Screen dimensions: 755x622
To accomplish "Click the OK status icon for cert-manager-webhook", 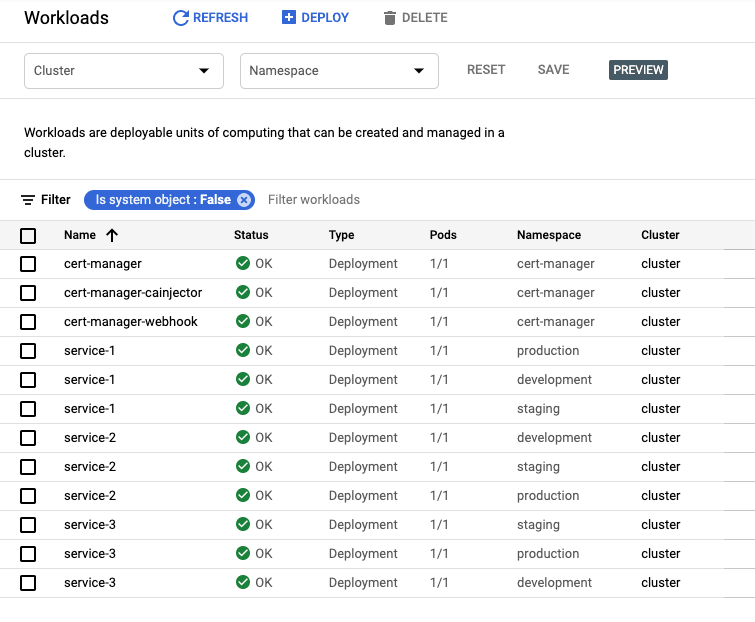I will [243, 322].
